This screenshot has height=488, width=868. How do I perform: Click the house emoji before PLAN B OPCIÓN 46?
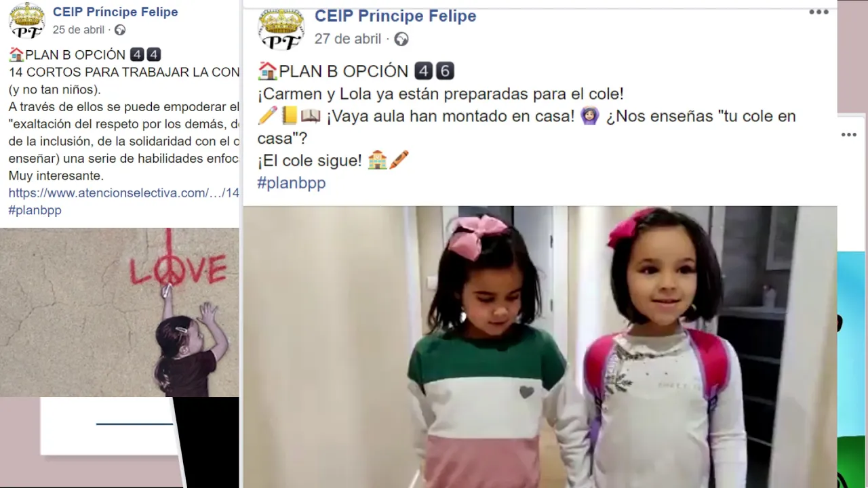(268, 70)
